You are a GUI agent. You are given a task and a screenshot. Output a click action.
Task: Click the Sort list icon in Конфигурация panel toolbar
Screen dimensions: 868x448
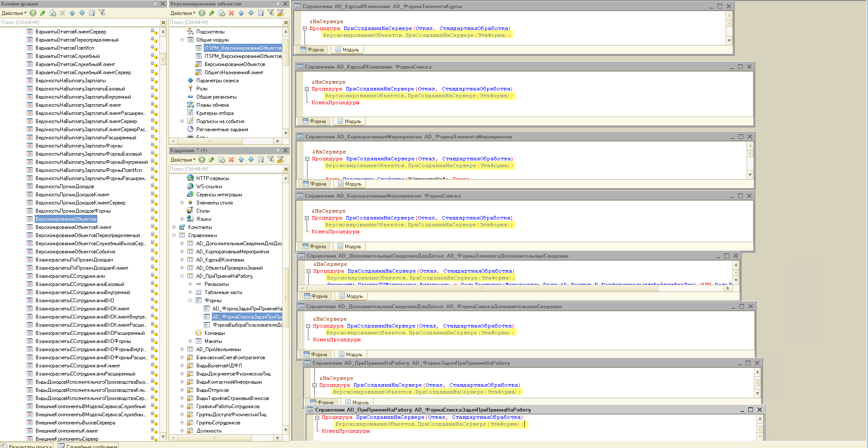tap(92, 13)
